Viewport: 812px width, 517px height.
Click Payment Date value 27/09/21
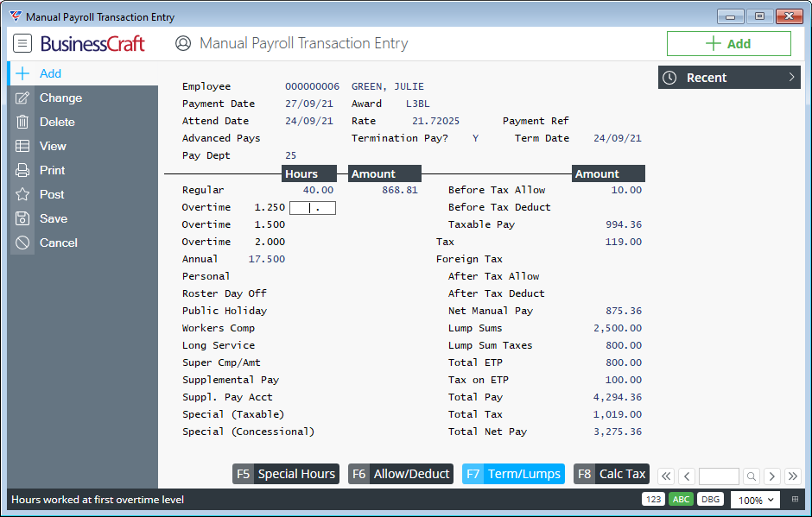tap(309, 104)
